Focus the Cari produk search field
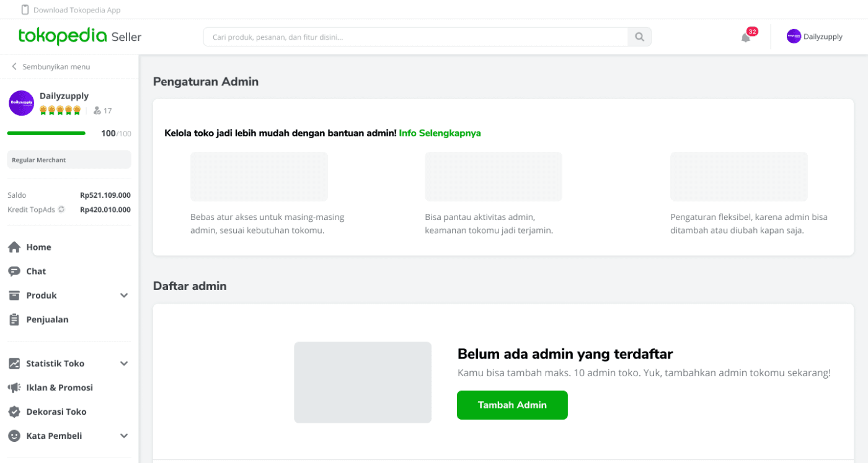868x463 pixels. click(x=415, y=37)
